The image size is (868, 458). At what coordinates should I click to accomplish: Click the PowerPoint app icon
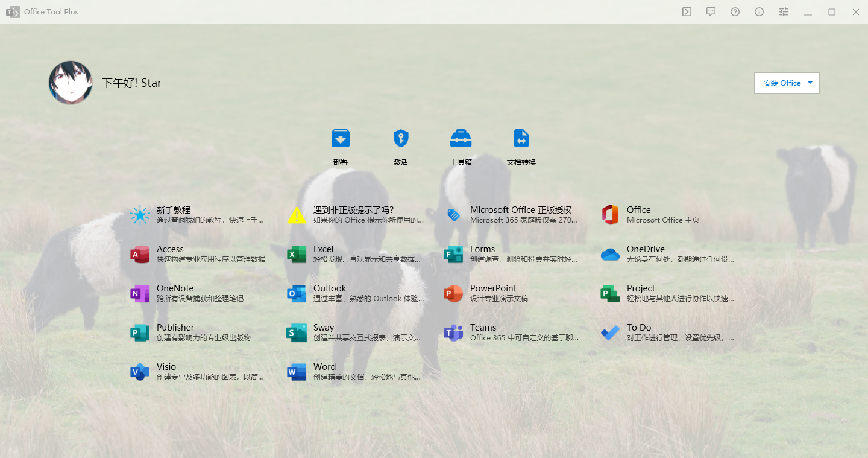click(453, 293)
